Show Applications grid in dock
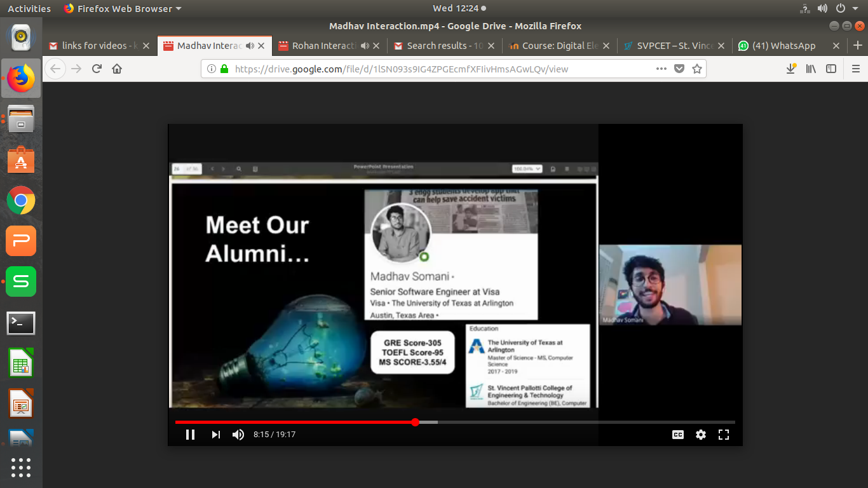868x488 pixels. [21, 467]
